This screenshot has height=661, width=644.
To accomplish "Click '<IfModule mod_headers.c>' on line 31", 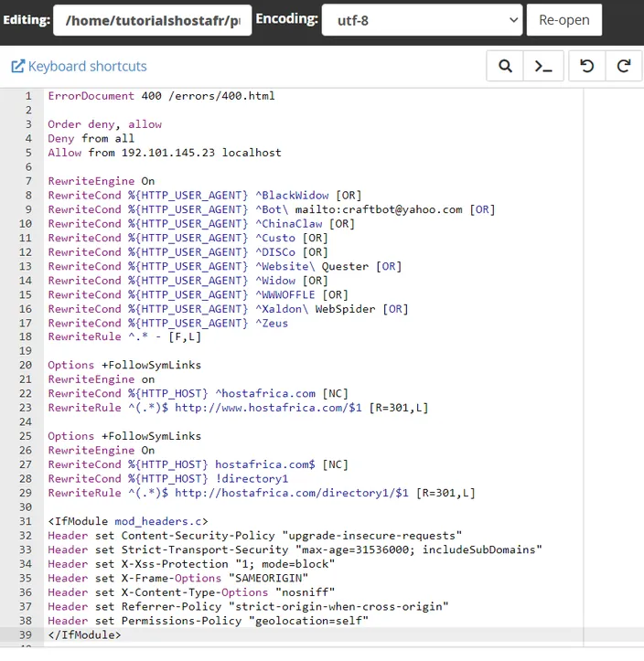I will point(128,521).
